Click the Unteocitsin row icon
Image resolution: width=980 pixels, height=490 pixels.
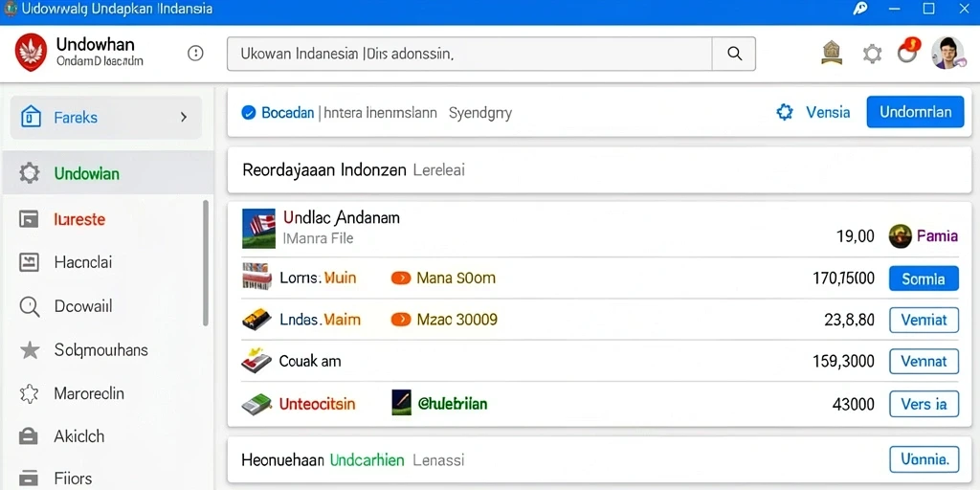tap(256, 405)
